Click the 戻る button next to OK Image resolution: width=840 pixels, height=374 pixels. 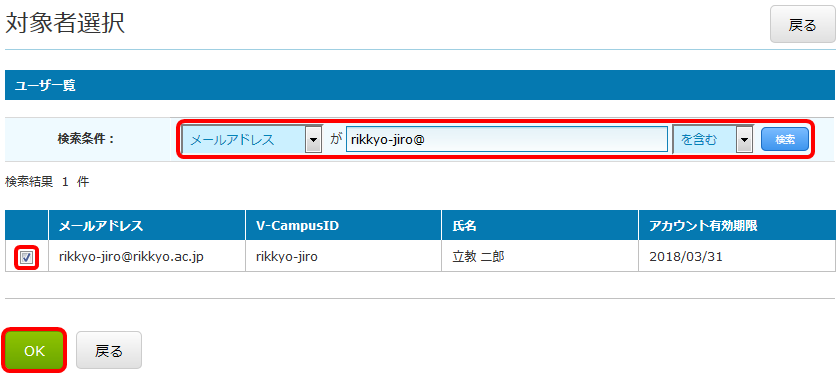point(109,351)
